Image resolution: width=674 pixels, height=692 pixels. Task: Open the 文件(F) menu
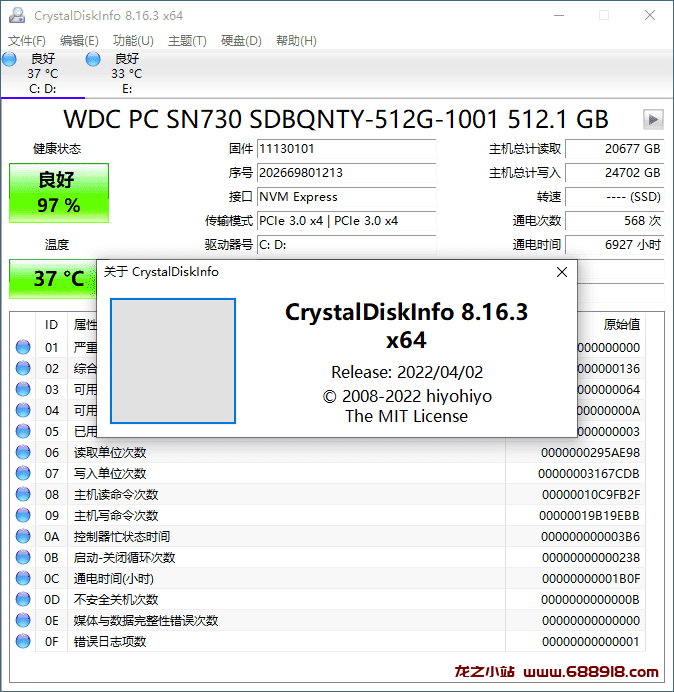point(26,41)
